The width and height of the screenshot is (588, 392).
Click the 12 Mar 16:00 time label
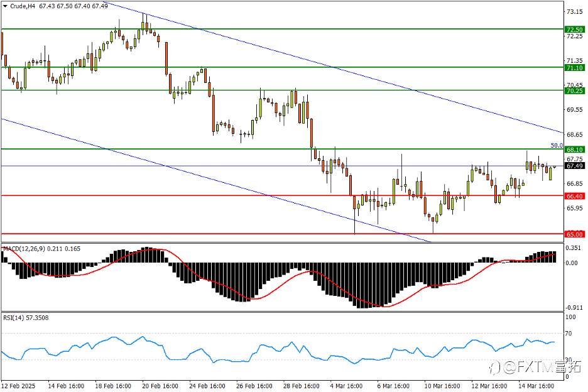(x=489, y=385)
